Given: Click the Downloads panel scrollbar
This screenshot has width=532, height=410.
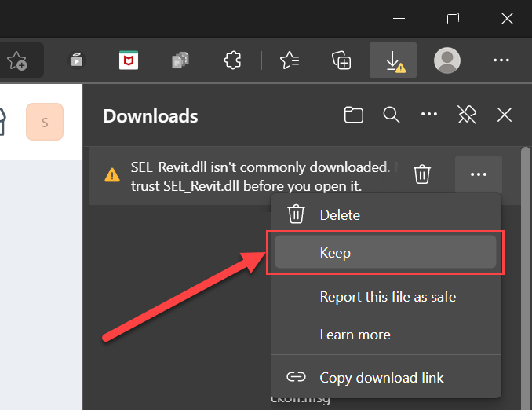Looking at the screenshot, I should pyautogui.click(x=526, y=278).
